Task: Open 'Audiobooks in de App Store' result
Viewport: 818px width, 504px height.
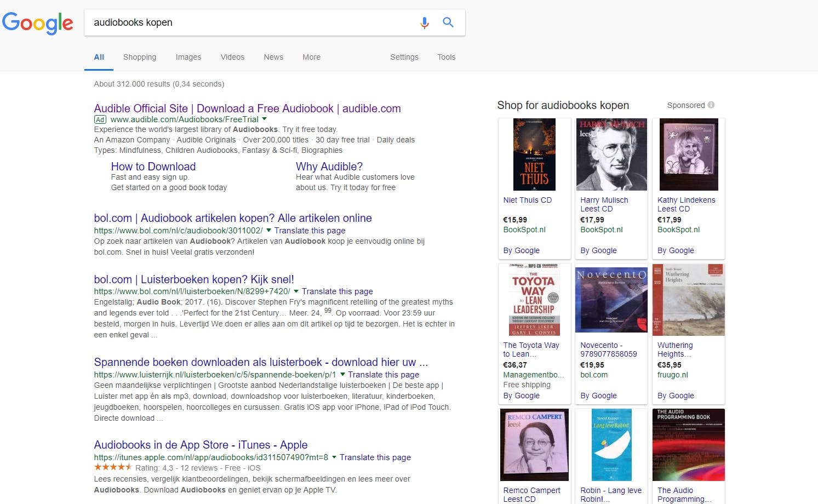Action: coord(201,445)
